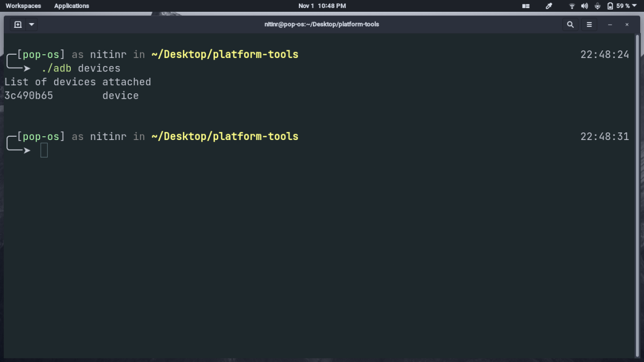Expand the new tab dropdown arrow
The width and height of the screenshot is (644, 362).
pos(32,24)
